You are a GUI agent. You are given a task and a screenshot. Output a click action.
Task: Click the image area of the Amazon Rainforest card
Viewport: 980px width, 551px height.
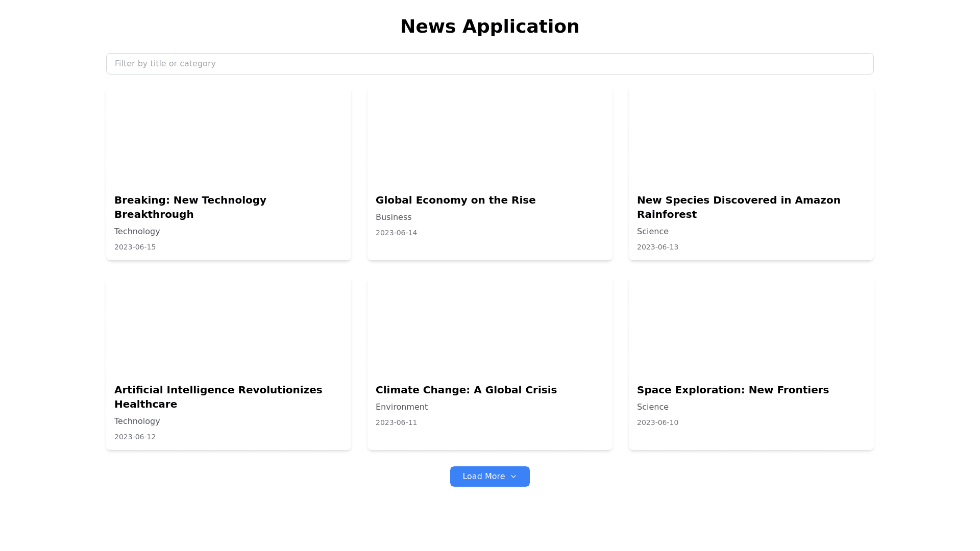(751, 137)
